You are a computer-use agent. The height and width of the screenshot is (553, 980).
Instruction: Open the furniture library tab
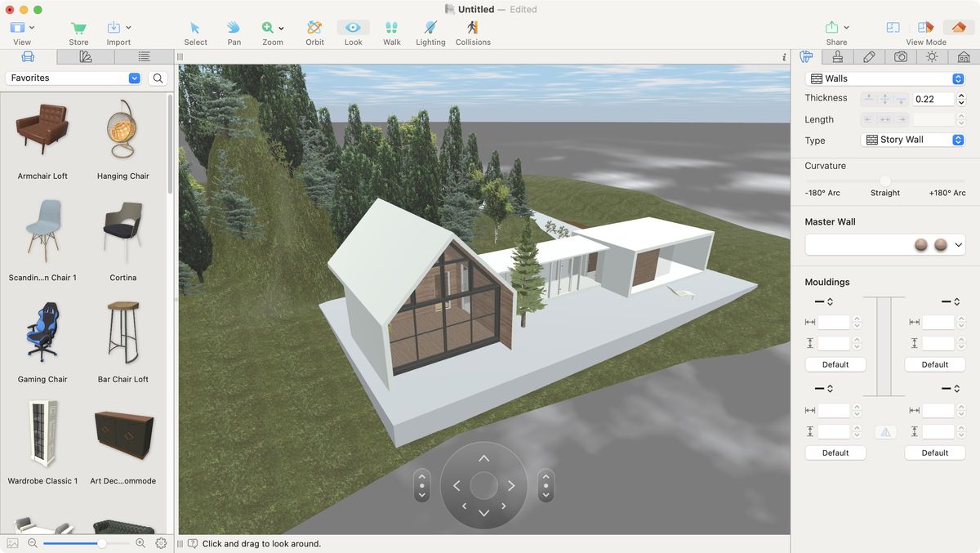pyautogui.click(x=29, y=56)
